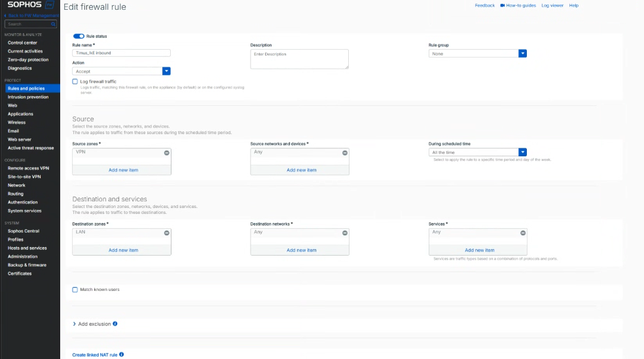Open Certificates menu item
Image resolution: width=644 pixels, height=359 pixels.
click(20, 273)
